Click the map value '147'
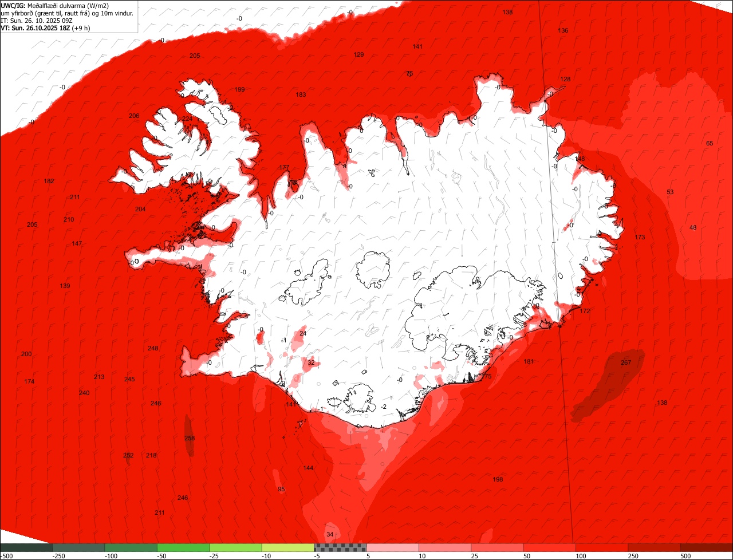This screenshot has height=560, width=733. point(77,244)
